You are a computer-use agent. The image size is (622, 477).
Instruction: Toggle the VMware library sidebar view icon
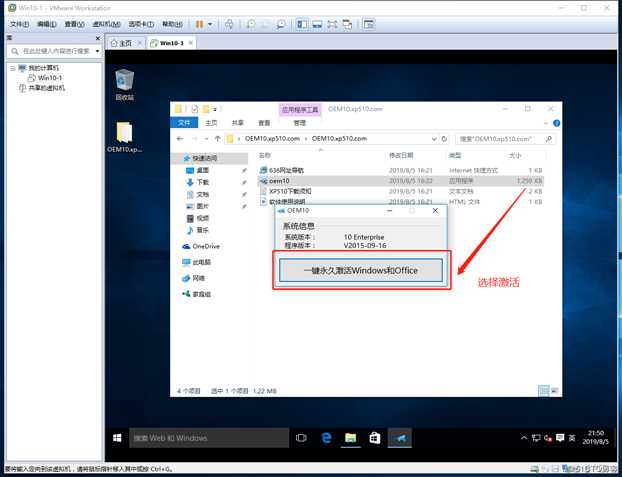[302, 25]
